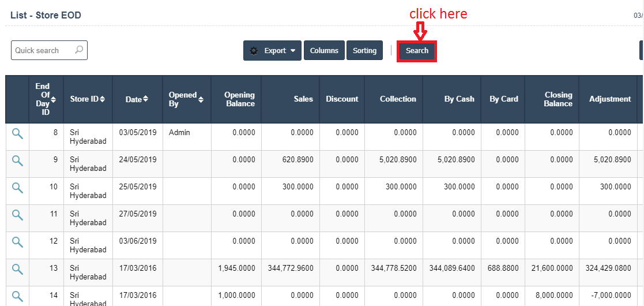Screen dimensions: 644x306
Task: Click the quick search magnifier icon
Action: pos(80,50)
